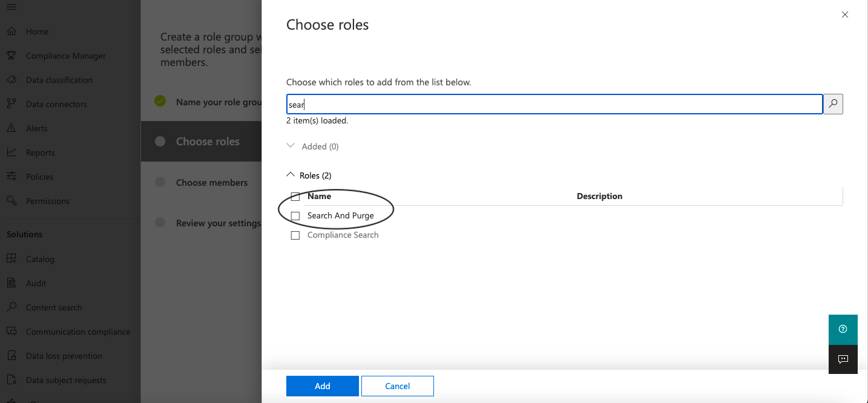Click the Cancel button
868x403 pixels.
397,386
